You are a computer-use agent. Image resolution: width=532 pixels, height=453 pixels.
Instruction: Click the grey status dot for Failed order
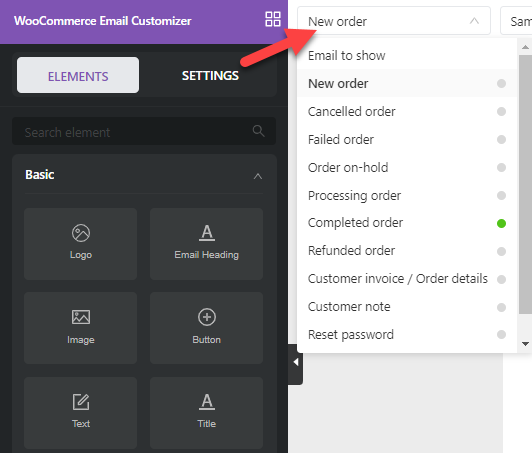coord(501,139)
